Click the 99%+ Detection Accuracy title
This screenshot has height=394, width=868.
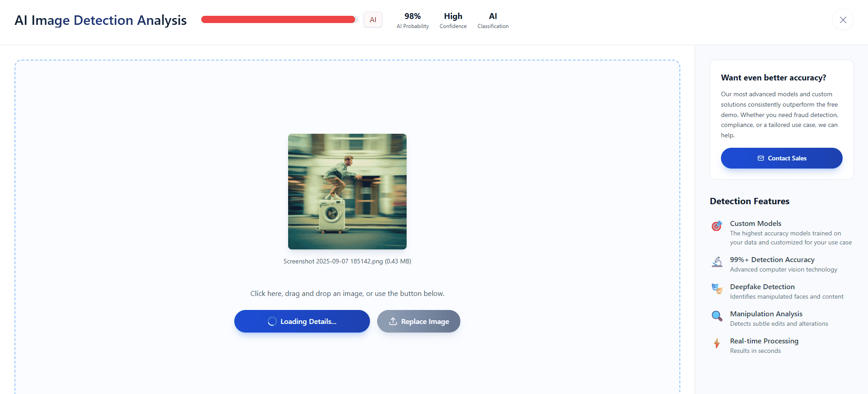click(772, 259)
